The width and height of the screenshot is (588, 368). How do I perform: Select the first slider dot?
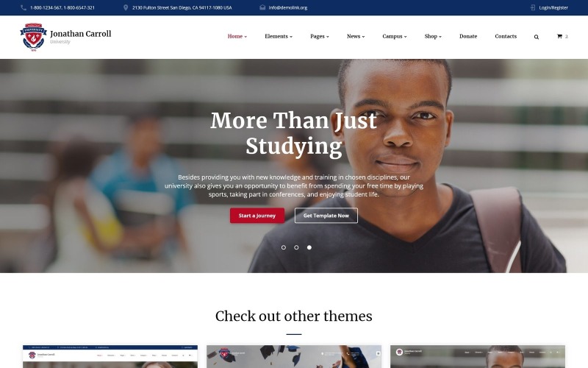tap(284, 247)
